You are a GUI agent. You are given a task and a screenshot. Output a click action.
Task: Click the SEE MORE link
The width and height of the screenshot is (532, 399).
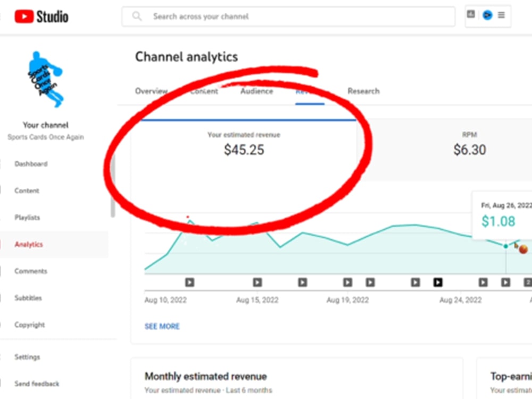162,327
